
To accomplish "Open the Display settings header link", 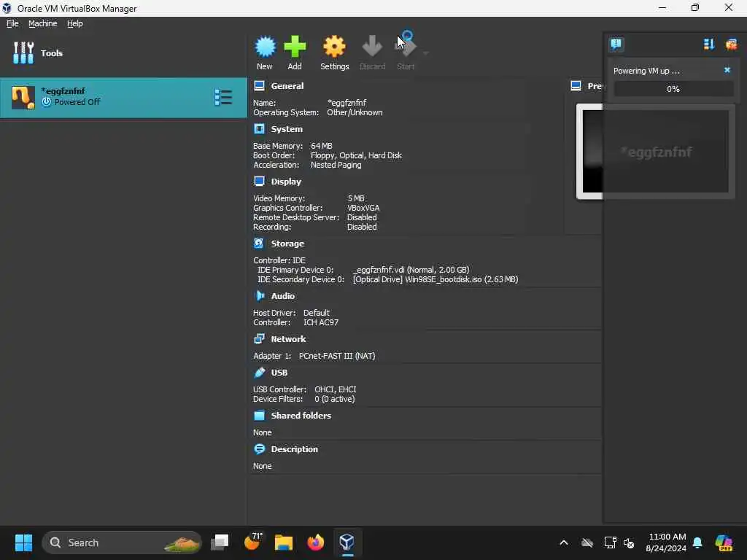I will pyautogui.click(x=286, y=182).
